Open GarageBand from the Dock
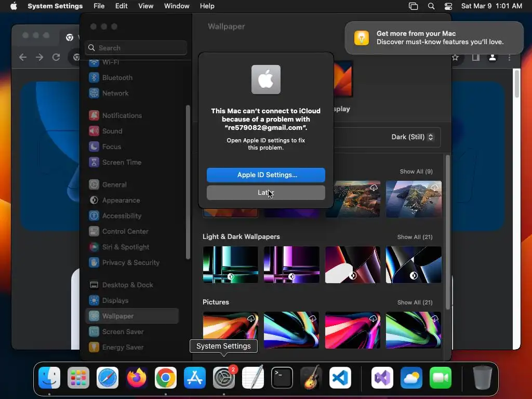Viewport: 532px width, 399px height. click(x=311, y=378)
